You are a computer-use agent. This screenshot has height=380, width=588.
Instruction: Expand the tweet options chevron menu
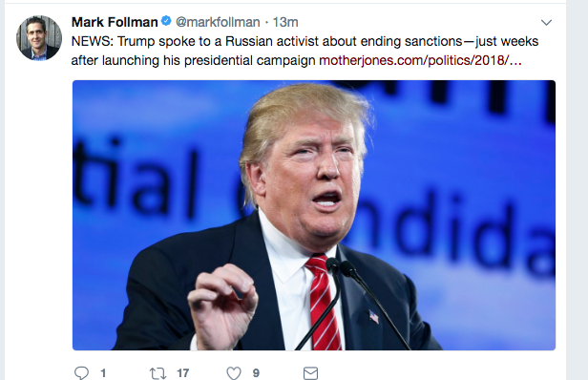546,23
